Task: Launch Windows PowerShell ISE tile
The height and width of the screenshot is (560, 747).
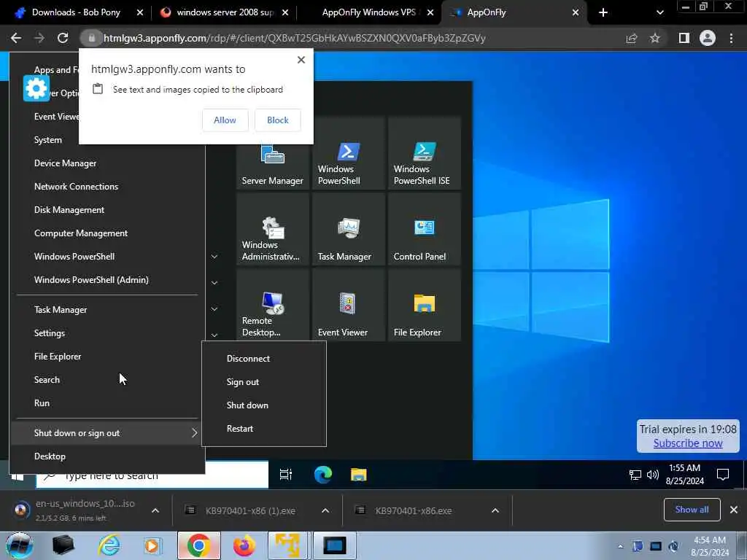Action: point(424,155)
